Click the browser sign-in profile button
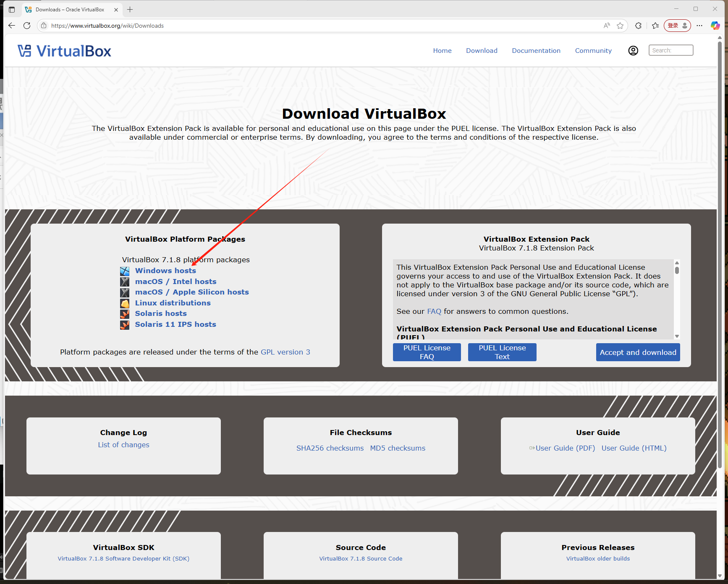The height and width of the screenshot is (584, 728). click(x=677, y=26)
